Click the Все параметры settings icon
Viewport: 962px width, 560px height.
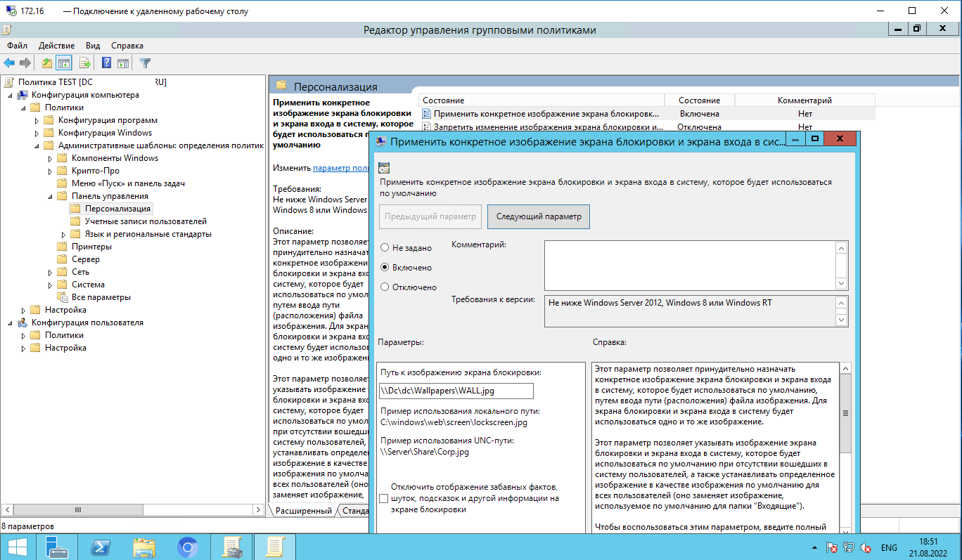tap(62, 297)
